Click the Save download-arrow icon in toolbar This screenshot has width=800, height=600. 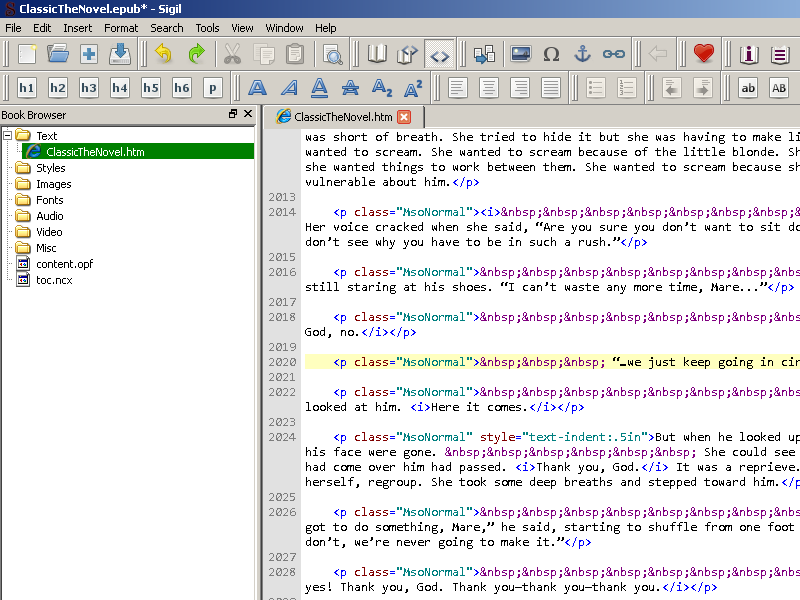121,54
